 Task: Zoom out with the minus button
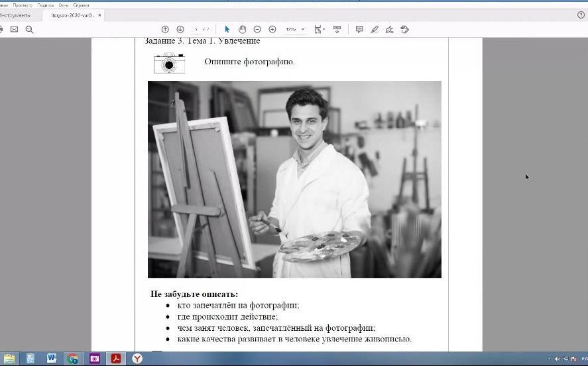click(x=257, y=29)
